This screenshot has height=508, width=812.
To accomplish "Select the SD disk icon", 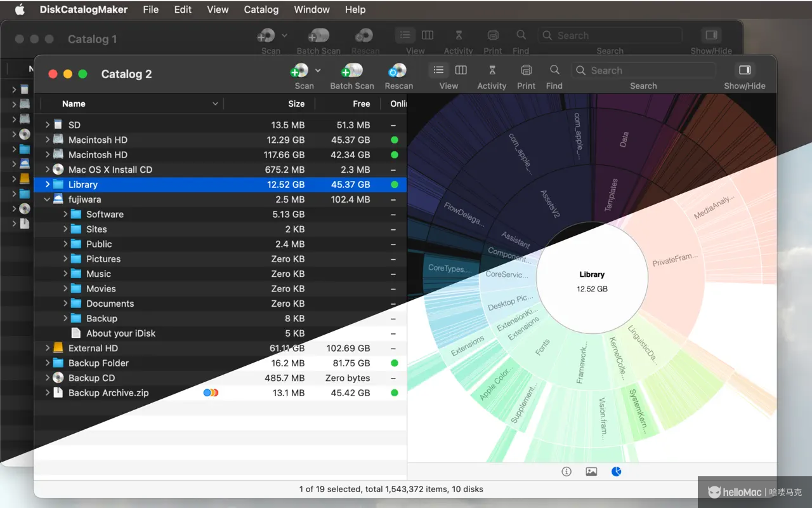I will 58,125.
